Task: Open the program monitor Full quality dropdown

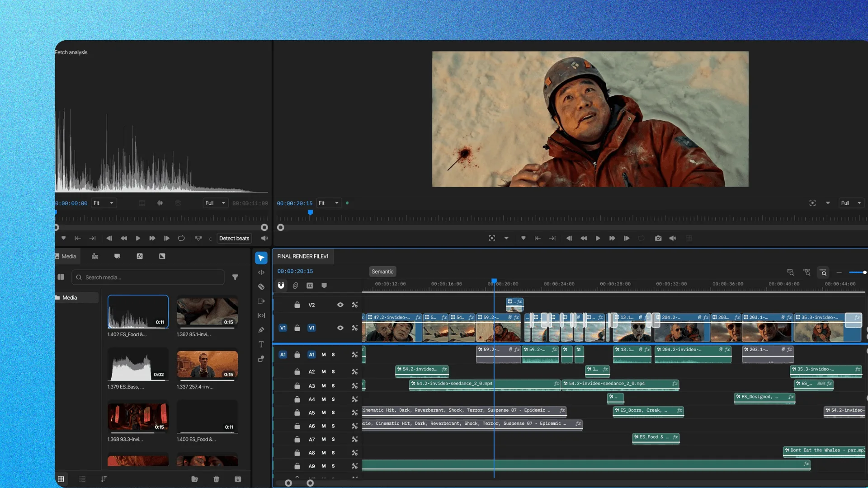Action: pos(852,203)
